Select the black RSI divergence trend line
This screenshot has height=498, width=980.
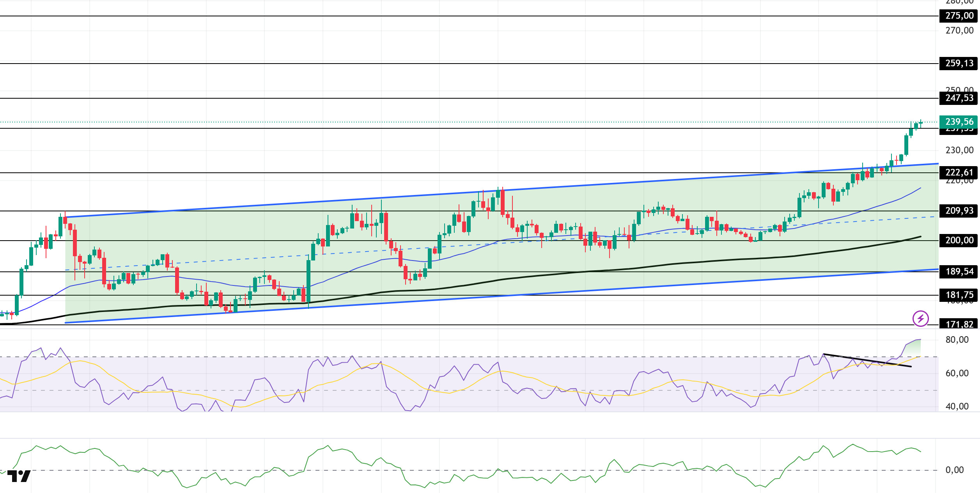pos(867,360)
